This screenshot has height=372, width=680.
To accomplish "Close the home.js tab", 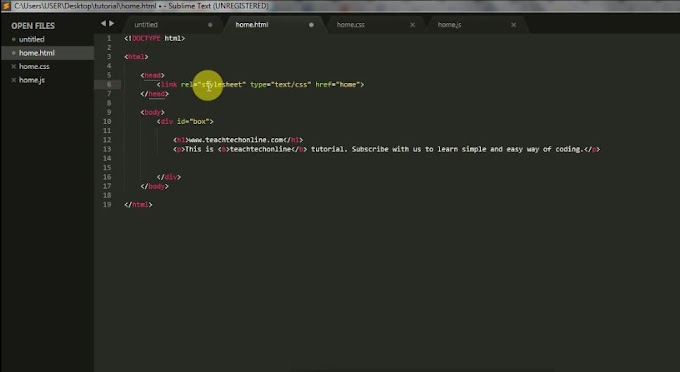I will 513,25.
